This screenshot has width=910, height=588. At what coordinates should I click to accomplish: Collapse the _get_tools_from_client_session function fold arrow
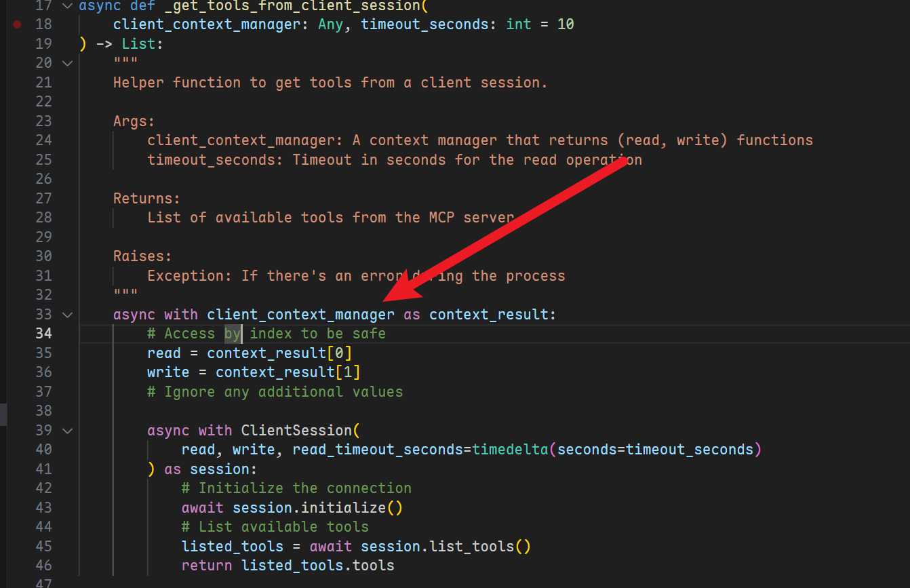coord(66,5)
